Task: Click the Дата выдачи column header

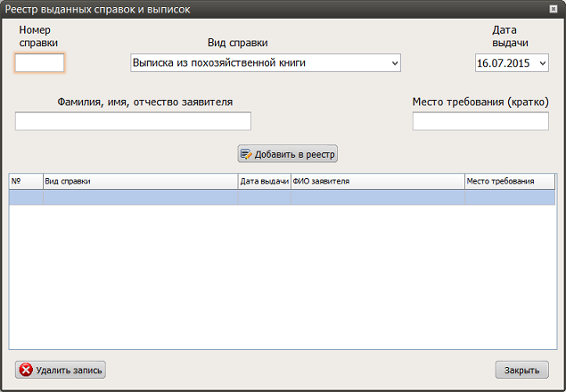Action: (x=265, y=181)
